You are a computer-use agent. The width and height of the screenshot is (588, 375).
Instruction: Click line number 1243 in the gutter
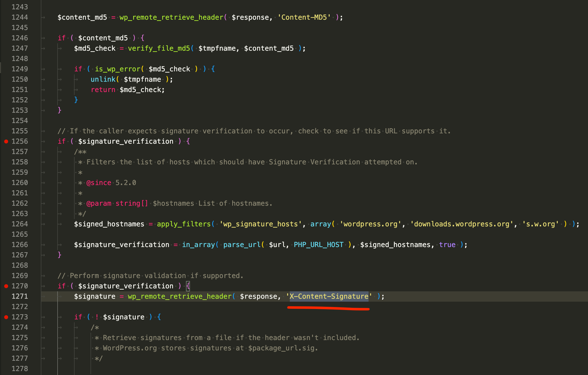[20, 7]
